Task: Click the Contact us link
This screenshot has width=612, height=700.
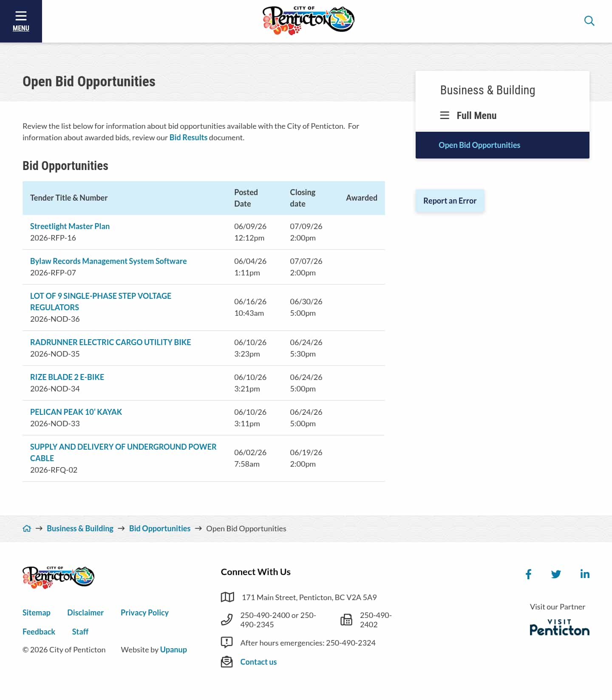Action: coord(258,662)
